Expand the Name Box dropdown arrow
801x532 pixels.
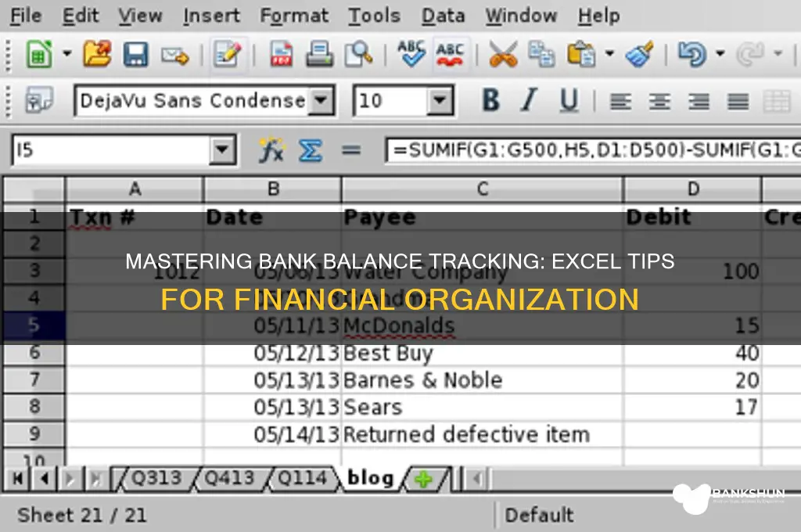223,150
